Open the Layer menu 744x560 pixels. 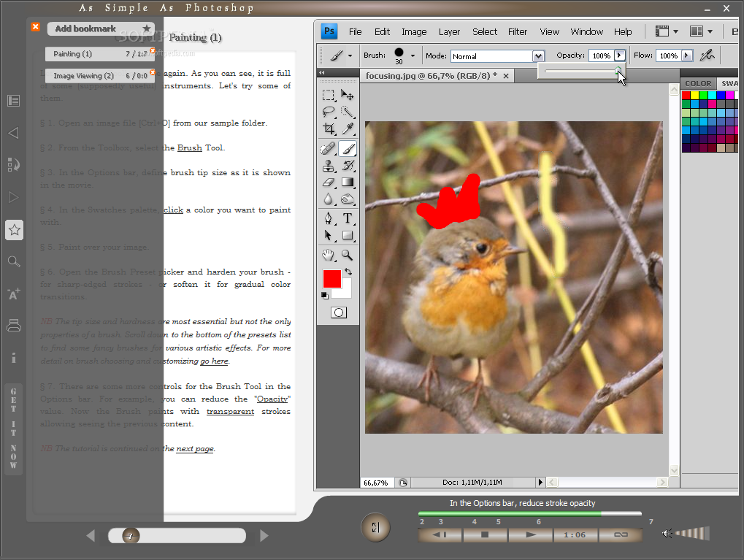(449, 32)
